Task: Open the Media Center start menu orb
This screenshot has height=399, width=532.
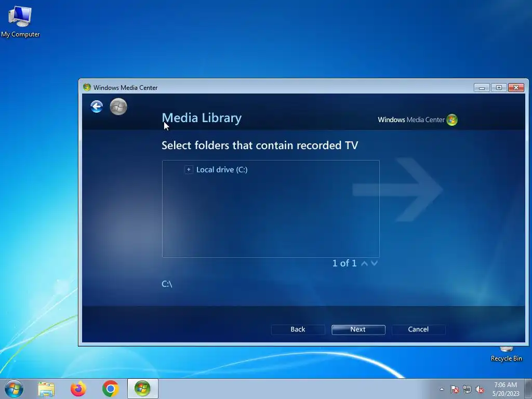Action: click(x=118, y=107)
